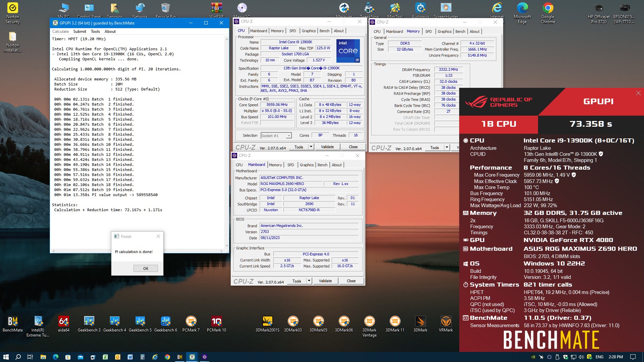644x362 pixels.
Task: Click the 73.358 s result score
Action: tap(591, 124)
